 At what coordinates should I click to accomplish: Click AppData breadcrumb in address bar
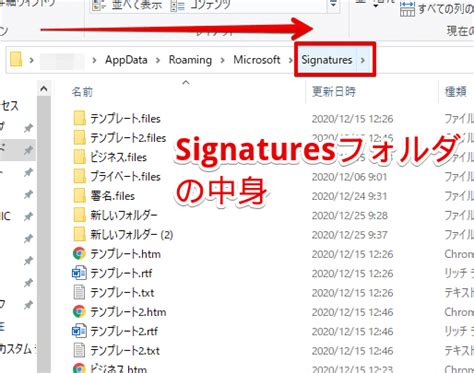[x=126, y=60]
